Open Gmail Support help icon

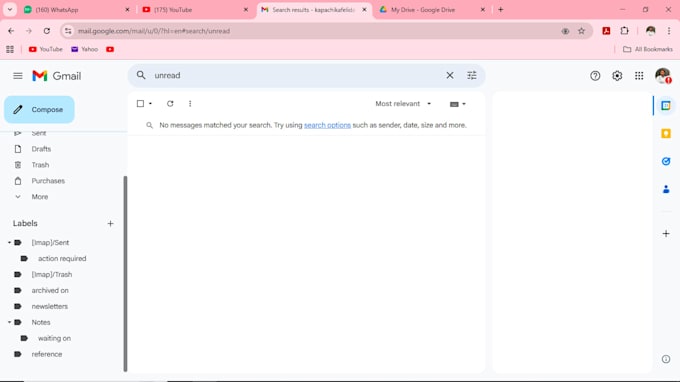[x=595, y=76]
